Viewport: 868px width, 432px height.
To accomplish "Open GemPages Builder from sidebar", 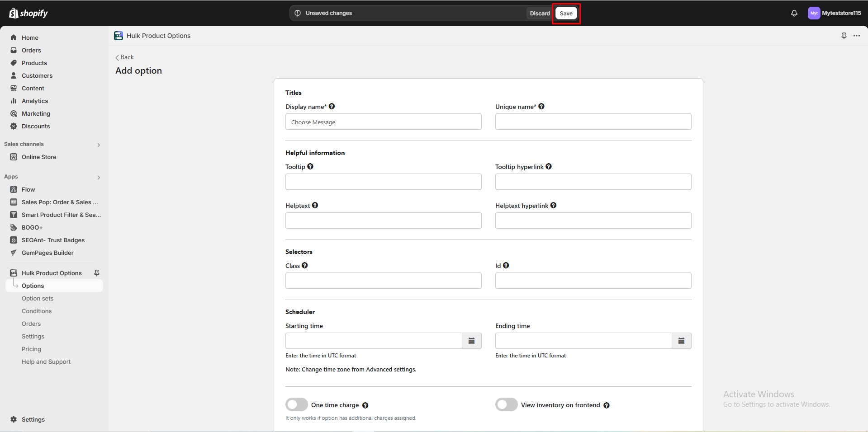I will [47, 253].
